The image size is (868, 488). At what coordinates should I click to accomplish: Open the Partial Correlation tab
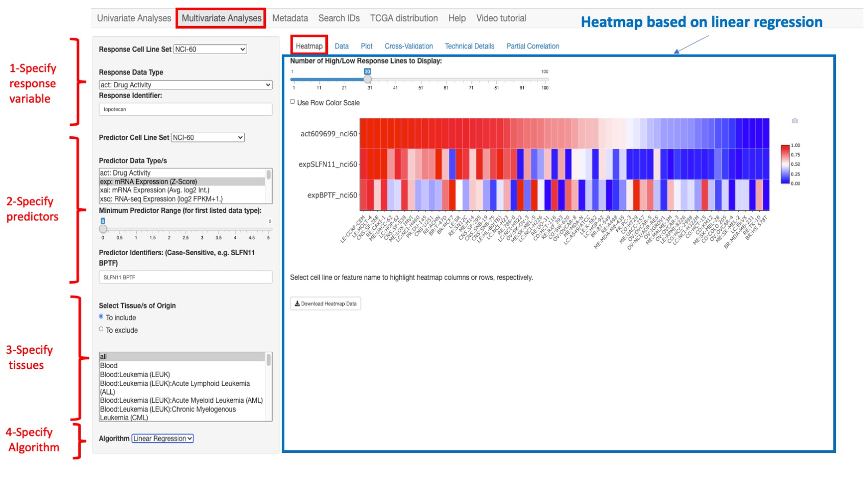point(533,46)
